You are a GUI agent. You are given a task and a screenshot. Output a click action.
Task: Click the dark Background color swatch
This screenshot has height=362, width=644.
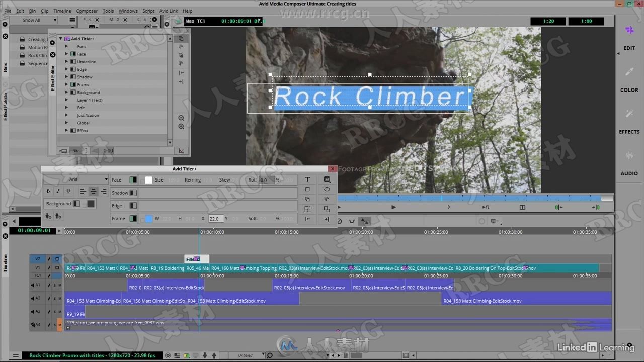pyautogui.click(x=91, y=204)
